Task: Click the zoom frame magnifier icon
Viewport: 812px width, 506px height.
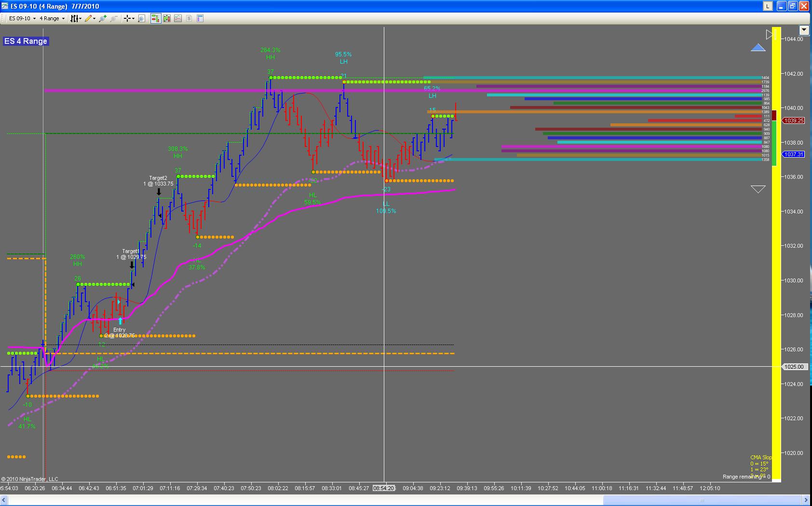Action: pos(141,18)
